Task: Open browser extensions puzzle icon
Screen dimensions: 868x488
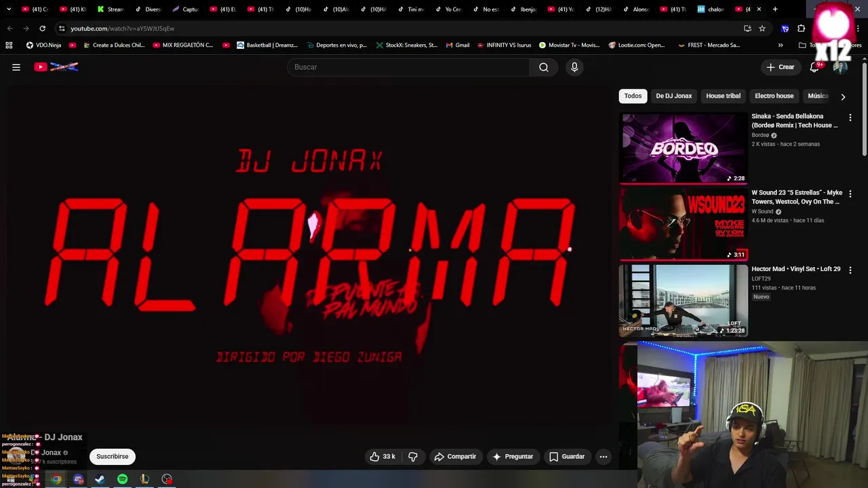Action: click(801, 28)
